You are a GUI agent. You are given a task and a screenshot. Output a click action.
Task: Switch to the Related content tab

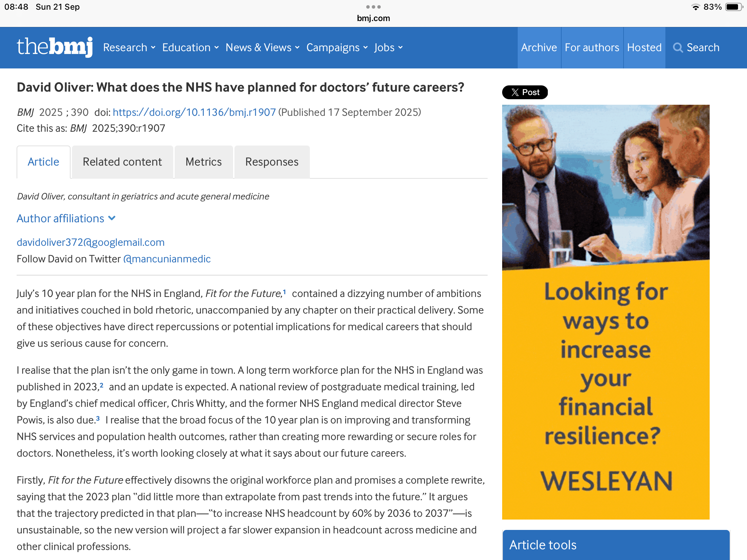coord(122,162)
